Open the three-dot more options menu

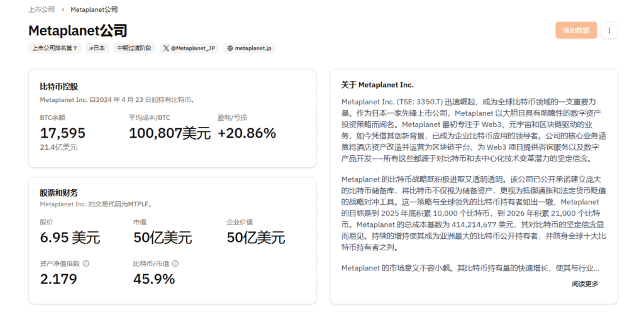(609, 30)
